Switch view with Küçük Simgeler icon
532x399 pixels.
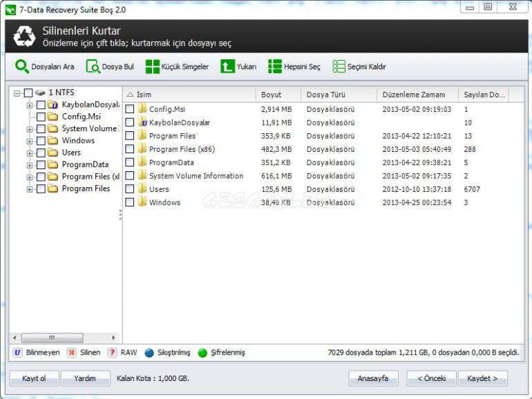click(x=152, y=66)
